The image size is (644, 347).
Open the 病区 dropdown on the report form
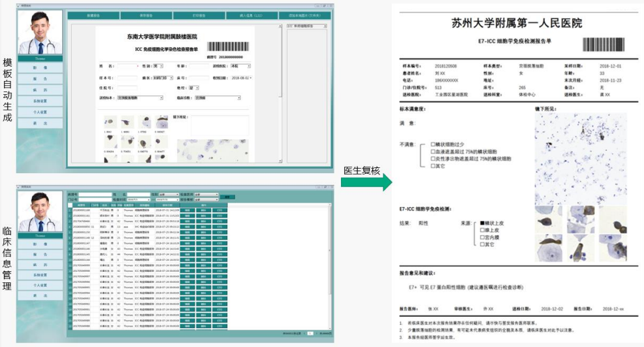pyautogui.click(x=163, y=78)
